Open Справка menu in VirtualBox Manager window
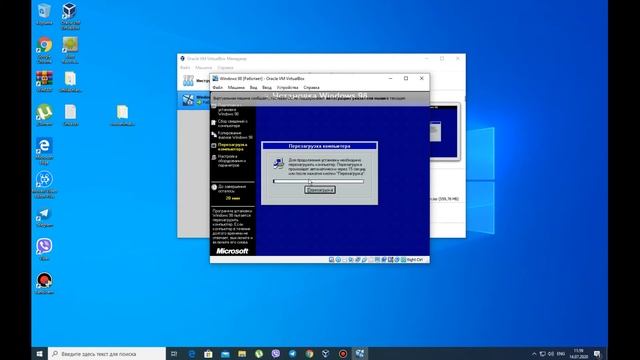Image resolution: width=640 pixels, height=360 pixels. (x=225, y=67)
